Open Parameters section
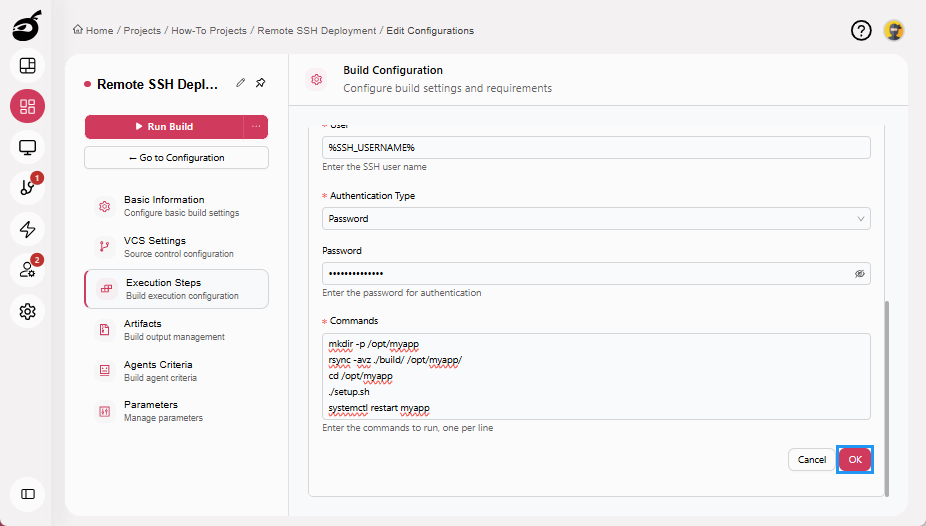The height and width of the screenshot is (526, 926). click(177, 411)
